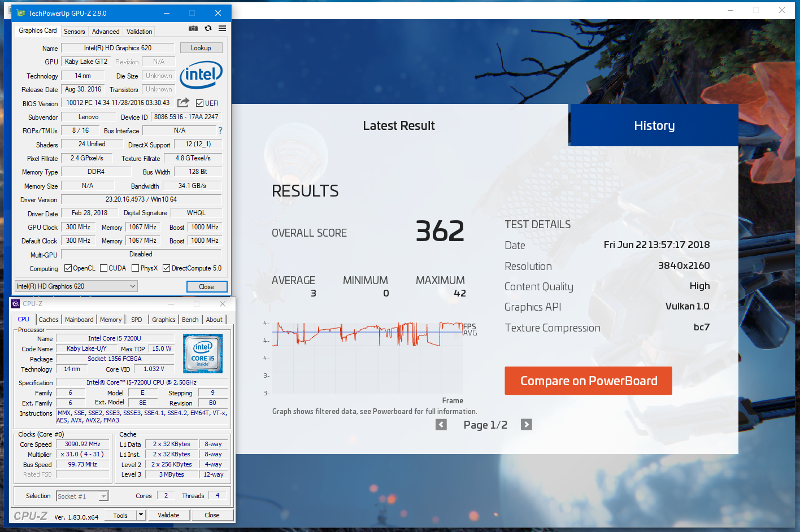The height and width of the screenshot is (532, 800).
Task: Click the Device ID value
Action: 186,117
